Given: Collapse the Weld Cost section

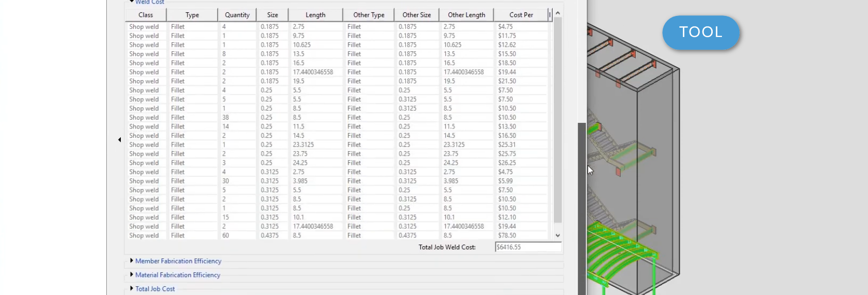Looking at the screenshot, I should (132, 2).
